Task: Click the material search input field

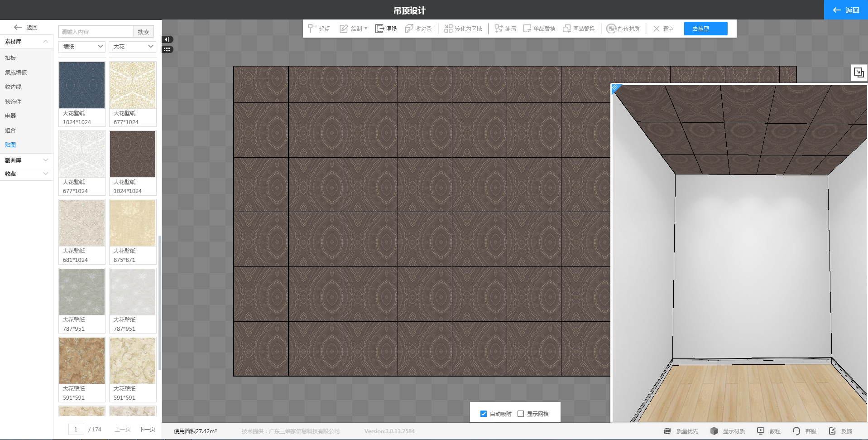Action: tap(96, 32)
